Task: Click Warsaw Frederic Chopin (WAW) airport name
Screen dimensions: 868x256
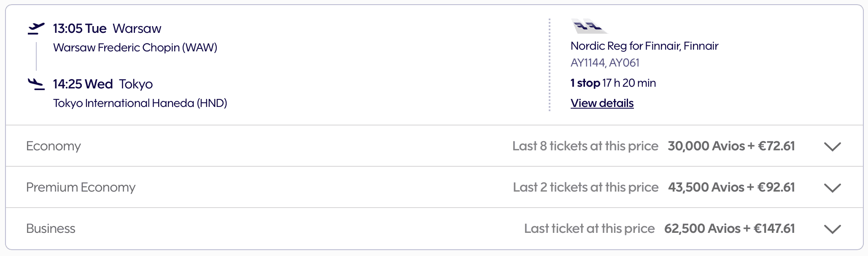Action: coord(135,48)
